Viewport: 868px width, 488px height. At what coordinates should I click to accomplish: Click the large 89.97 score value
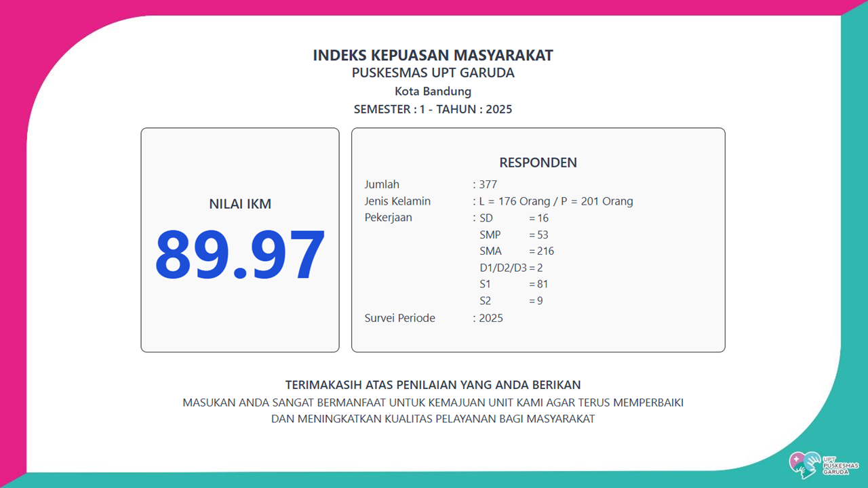[240, 256]
